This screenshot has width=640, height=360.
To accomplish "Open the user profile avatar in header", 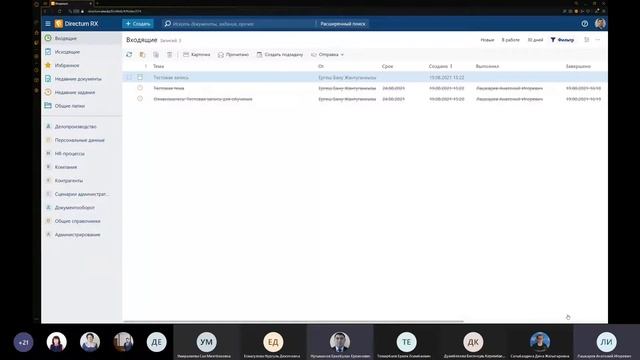I will [600, 24].
